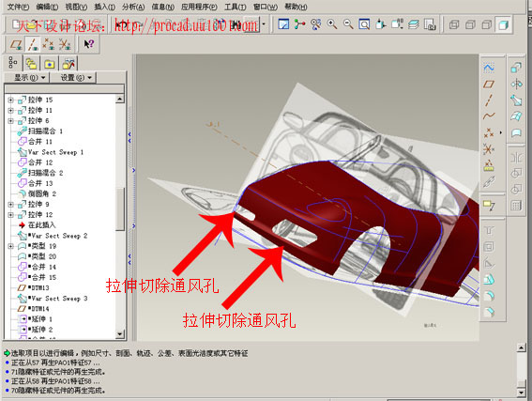Click the Datum Plane tool in right toolbar

click(489, 84)
